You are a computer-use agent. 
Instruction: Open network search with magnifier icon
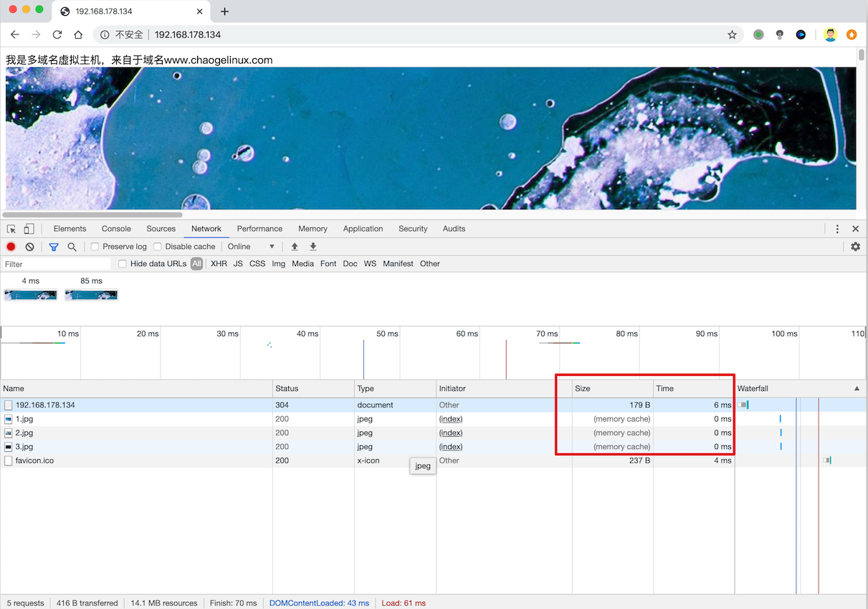tap(72, 247)
